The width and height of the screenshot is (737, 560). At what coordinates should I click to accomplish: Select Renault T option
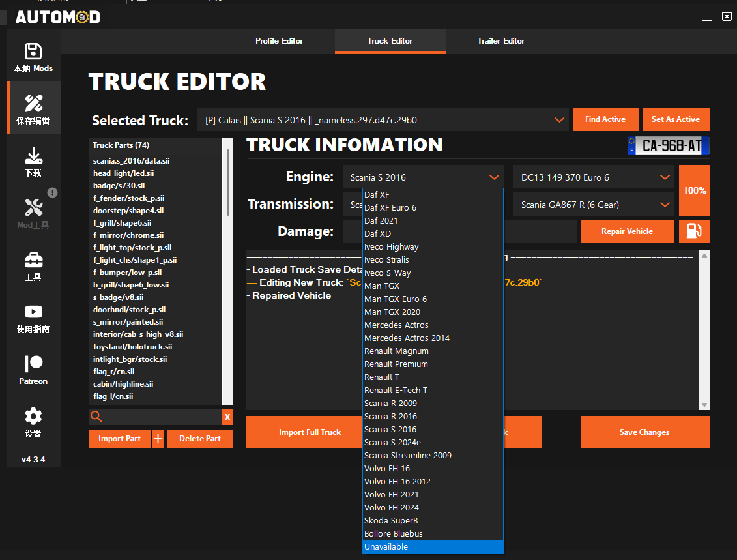[433, 377]
